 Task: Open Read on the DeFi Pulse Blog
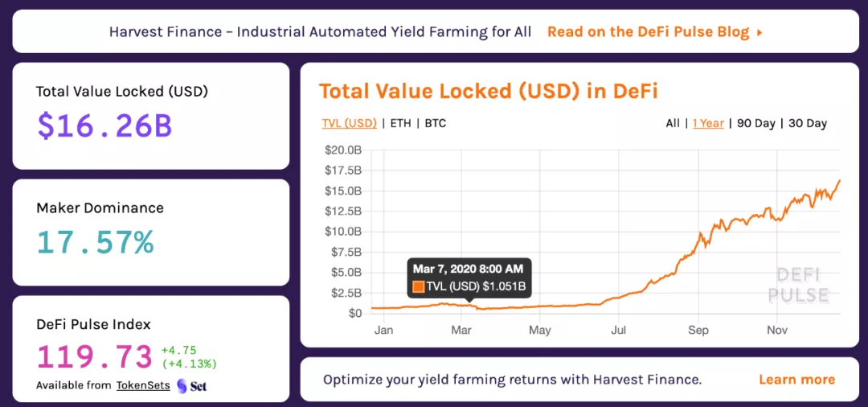click(x=648, y=32)
